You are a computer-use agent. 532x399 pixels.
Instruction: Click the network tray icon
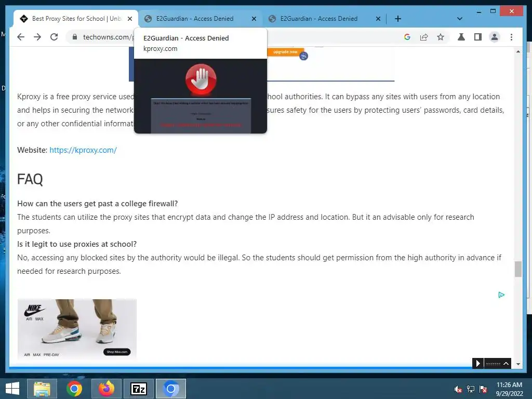coord(471,389)
